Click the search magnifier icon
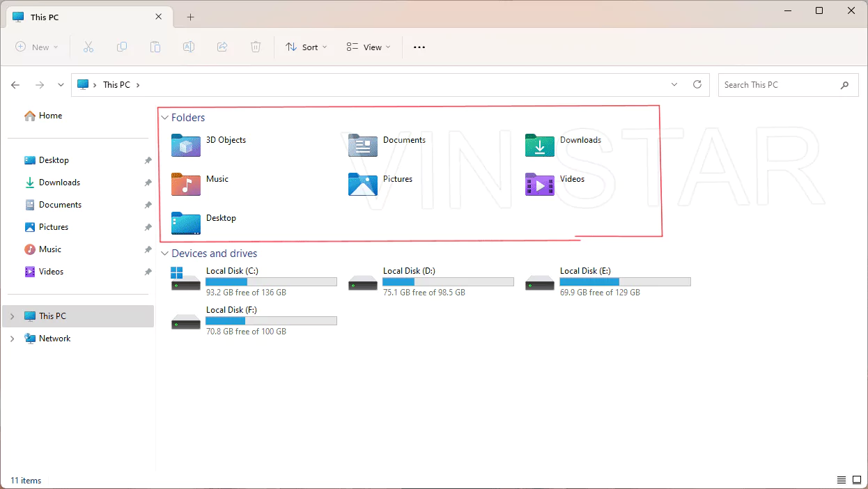The image size is (868, 489). pyautogui.click(x=845, y=85)
